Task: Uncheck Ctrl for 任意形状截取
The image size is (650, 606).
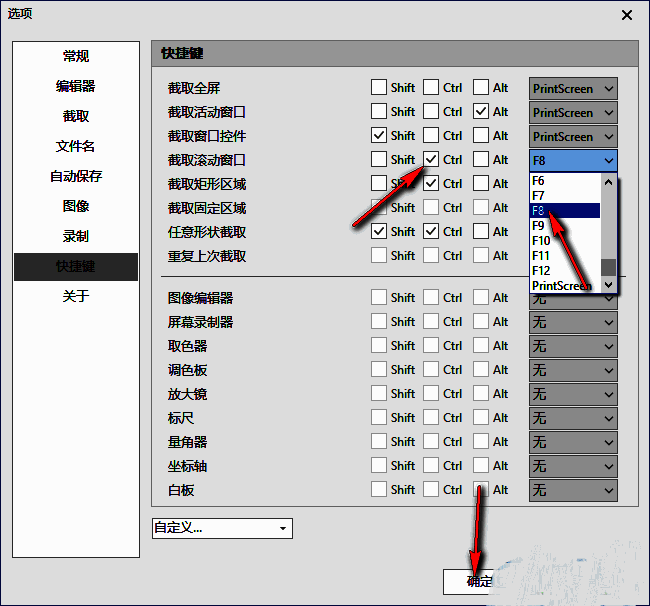Action: click(431, 232)
